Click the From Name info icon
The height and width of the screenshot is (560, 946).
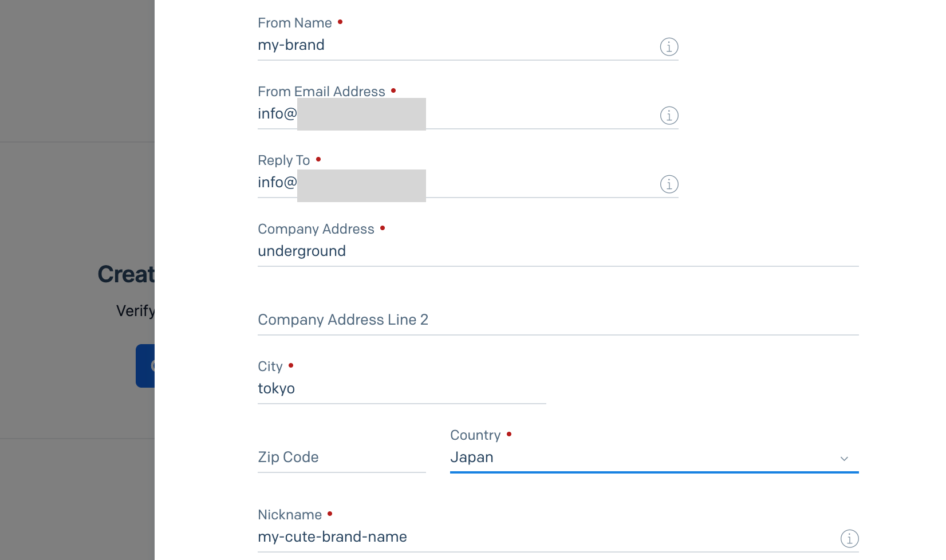tap(669, 46)
